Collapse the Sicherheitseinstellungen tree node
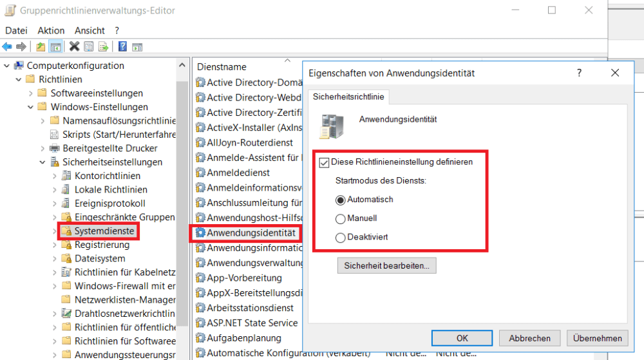 (x=43, y=162)
